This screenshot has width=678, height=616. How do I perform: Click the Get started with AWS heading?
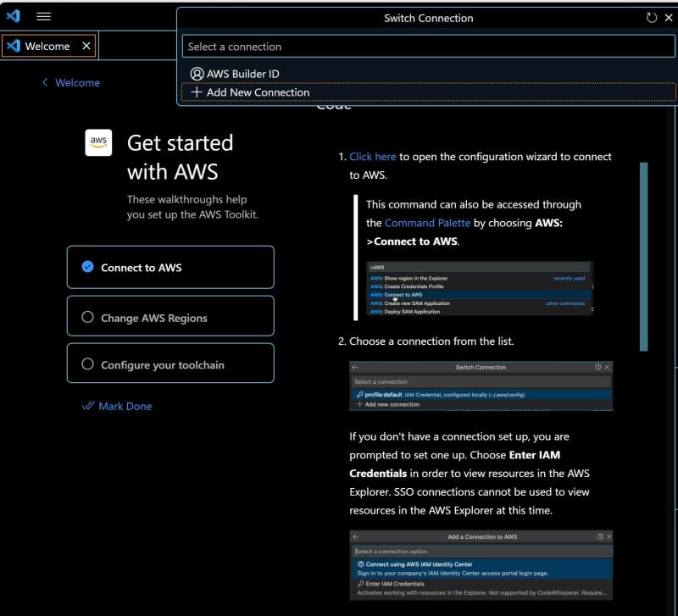[x=180, y=158]
